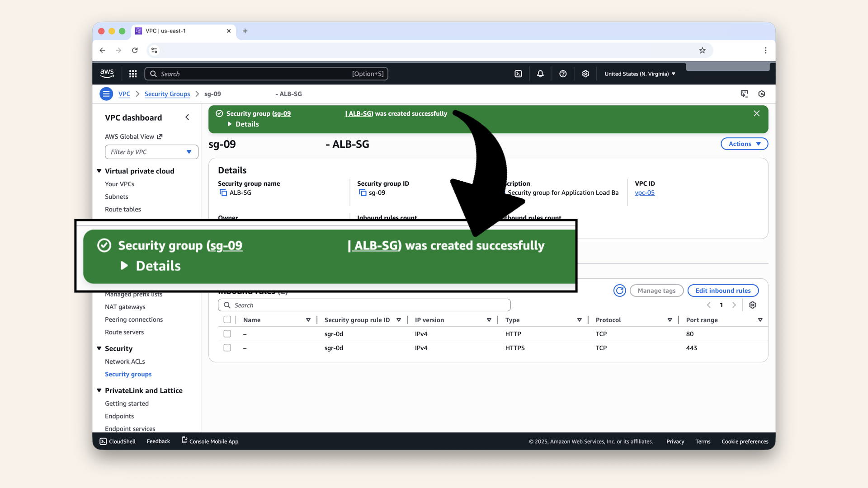Image resolution: width=868 pixels, height=488 pixels.
Task: Copy the Security group ID sg-09
Action: coord(363,192)
